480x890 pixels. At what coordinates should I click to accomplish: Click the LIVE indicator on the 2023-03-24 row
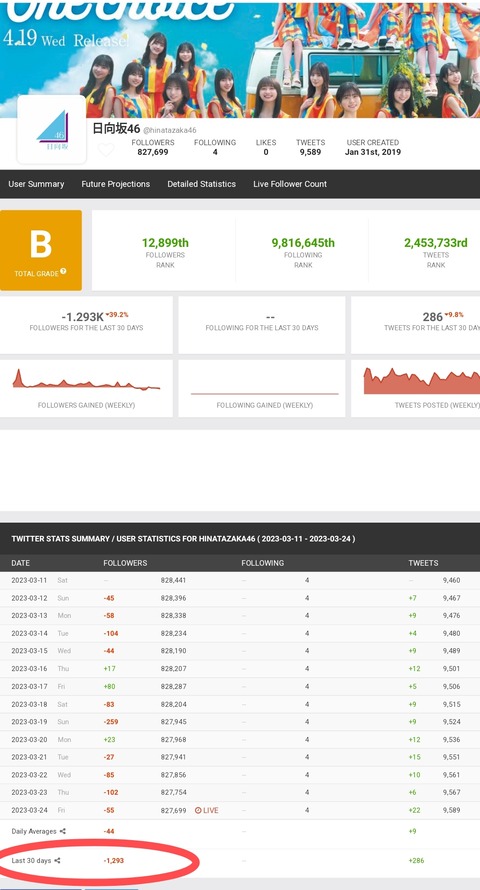pos(207,810)
